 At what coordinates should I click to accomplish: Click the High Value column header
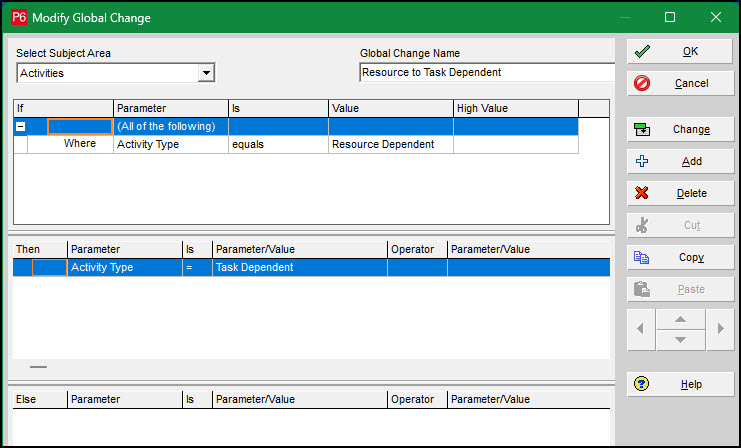516,108
